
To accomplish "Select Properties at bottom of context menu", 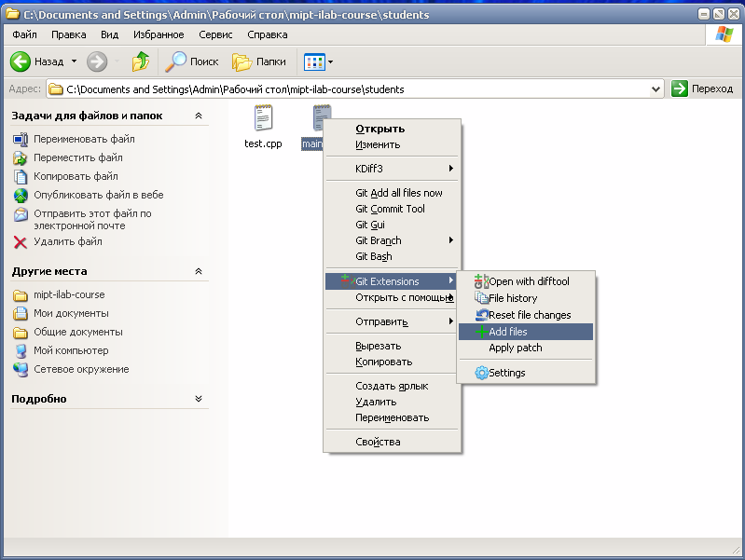I will coord(378,442).
